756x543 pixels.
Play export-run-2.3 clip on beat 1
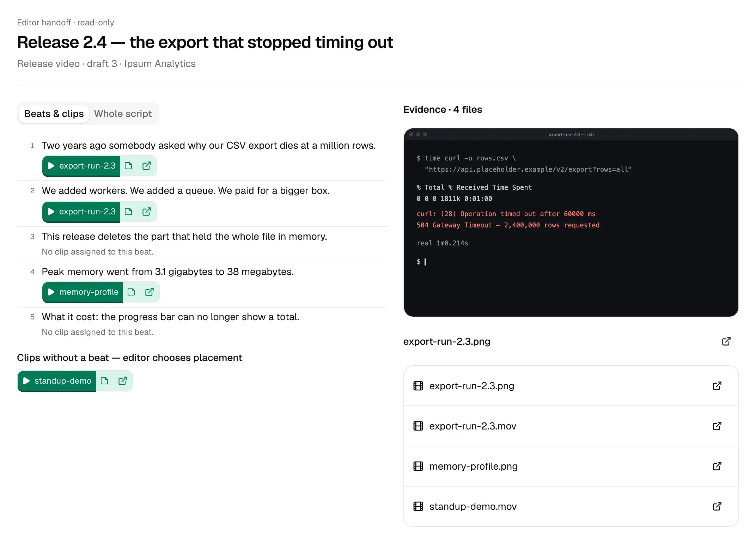(x=81, y=166)
